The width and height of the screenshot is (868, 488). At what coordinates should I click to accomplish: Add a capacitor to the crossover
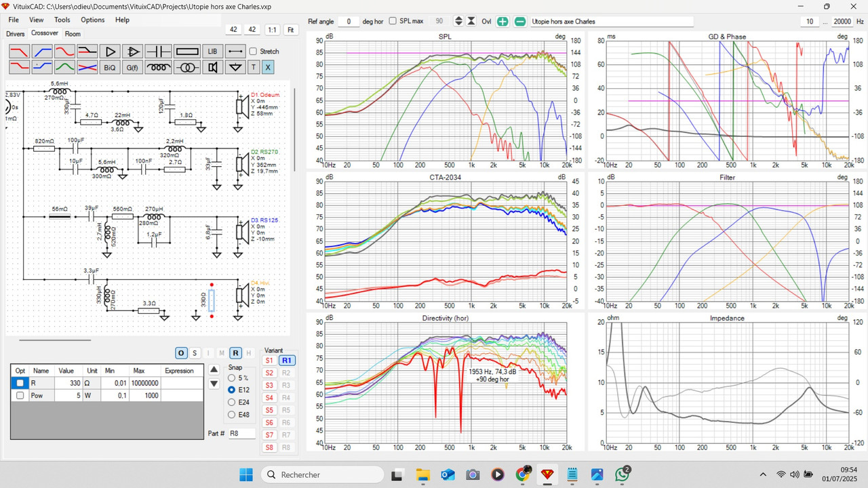159,51
